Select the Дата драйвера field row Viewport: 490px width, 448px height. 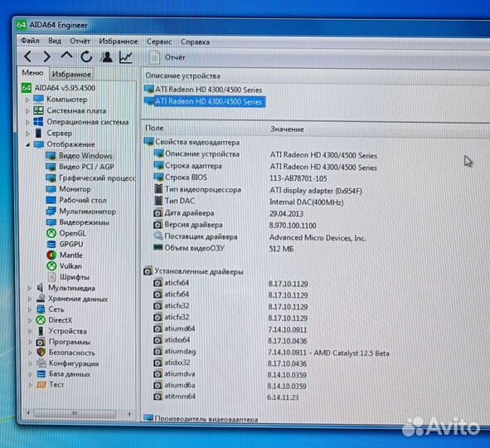coord(229,213)
